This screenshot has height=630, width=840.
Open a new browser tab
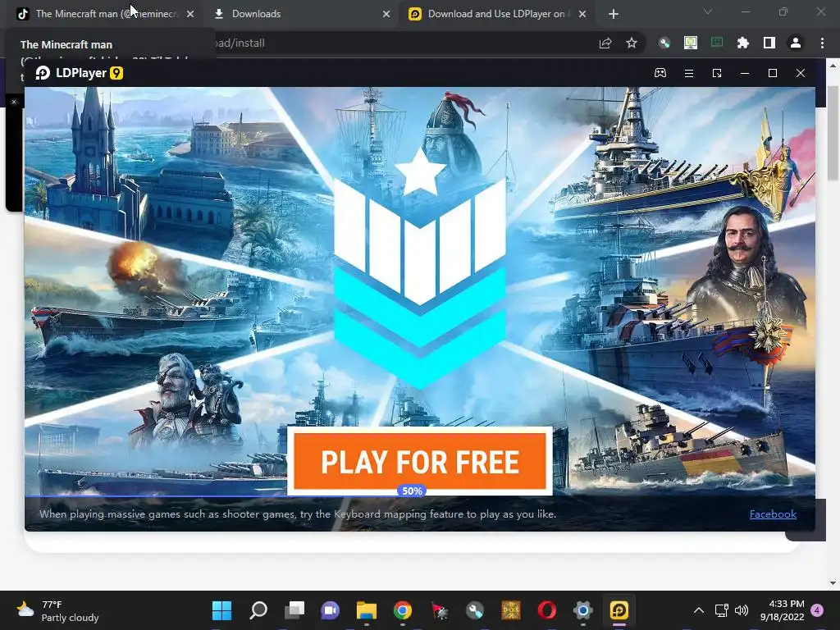coord(614,14)
